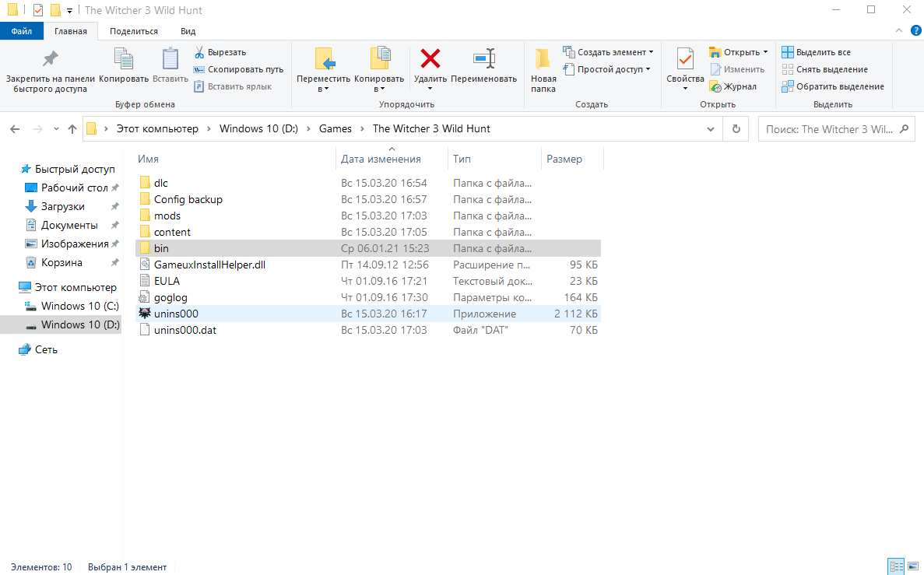This screenshot has height=575, width=924.
Task: Open Windows 10 (C:) drive
Action: click(x=72, y=307)
